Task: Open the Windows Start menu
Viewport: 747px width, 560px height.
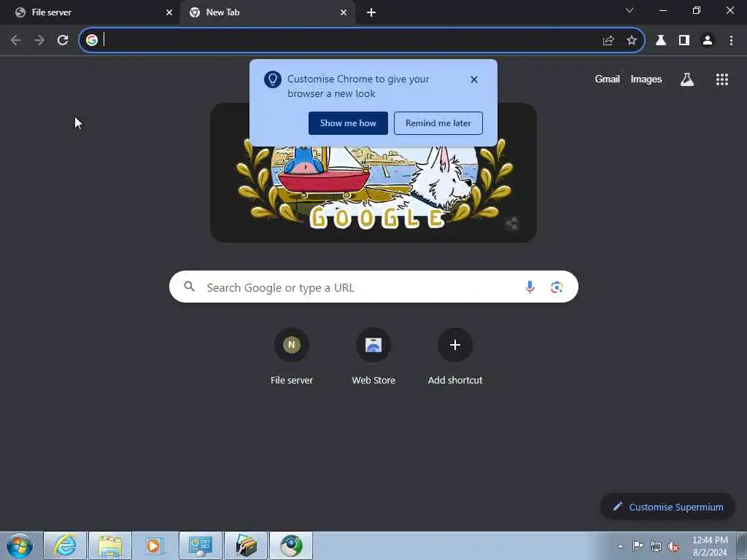Action: [x=20, y=545]
